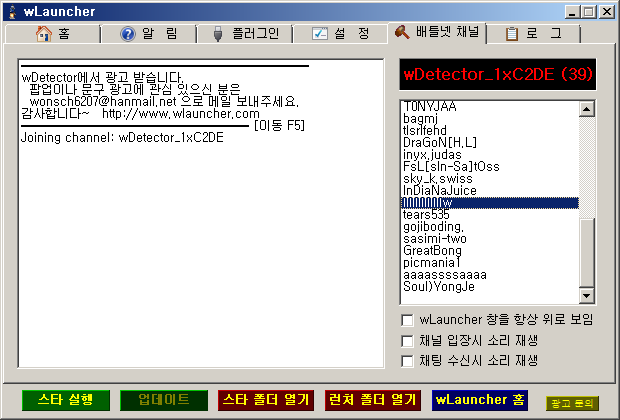Select user aaaassssaaaa in list
Screen dimensions: 620x420
[490, 274]
